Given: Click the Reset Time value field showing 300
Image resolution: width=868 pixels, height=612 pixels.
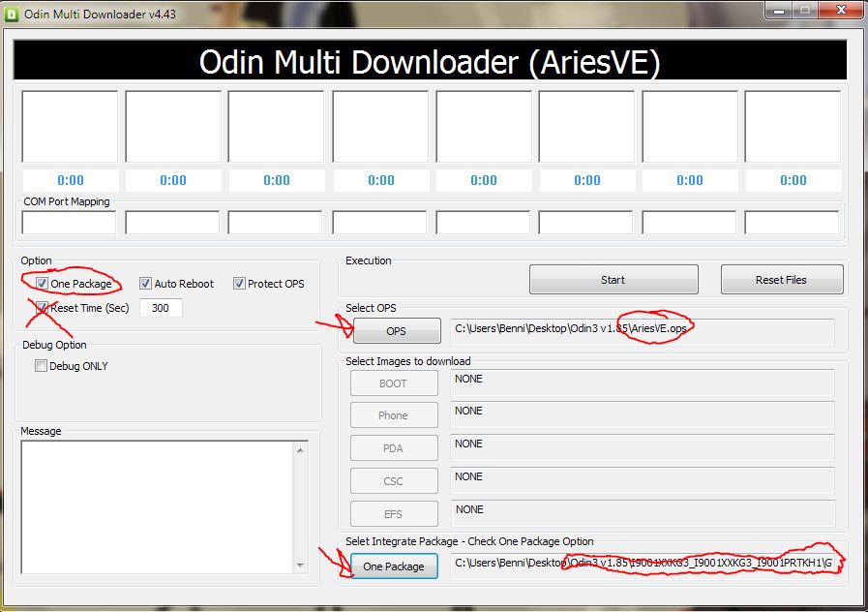Looking at the screenshot, I should click(x=161, y=308).
